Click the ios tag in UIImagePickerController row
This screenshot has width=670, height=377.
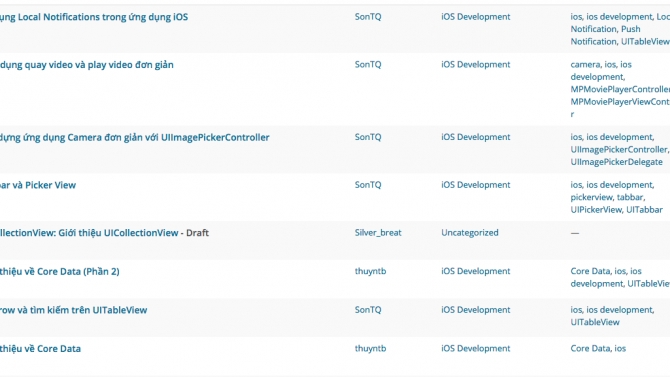coord(576,137)
